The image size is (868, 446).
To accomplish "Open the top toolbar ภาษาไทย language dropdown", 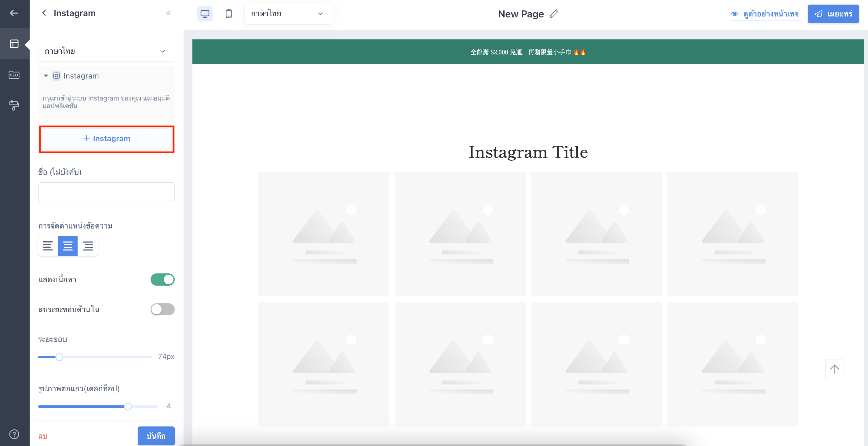I will click(288, 14).
